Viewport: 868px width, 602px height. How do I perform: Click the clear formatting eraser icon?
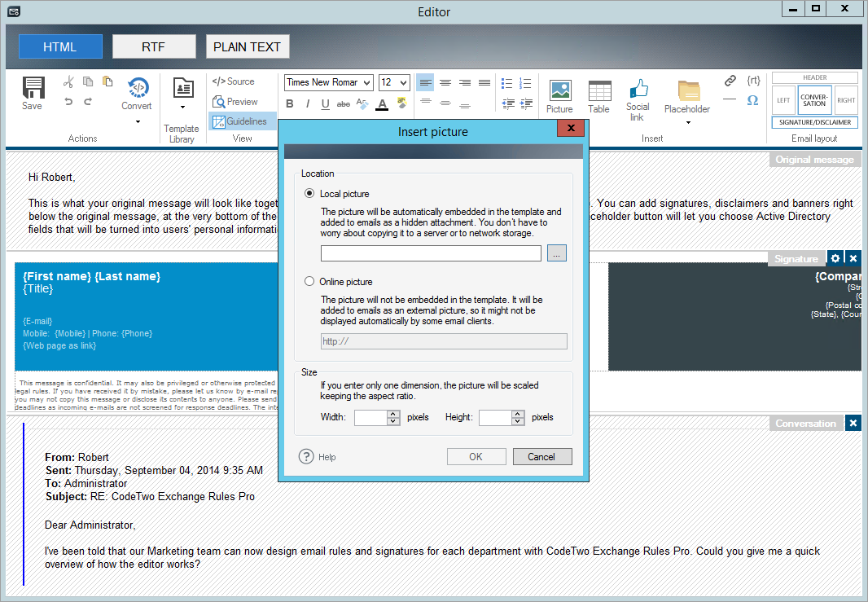pos(362,103)
